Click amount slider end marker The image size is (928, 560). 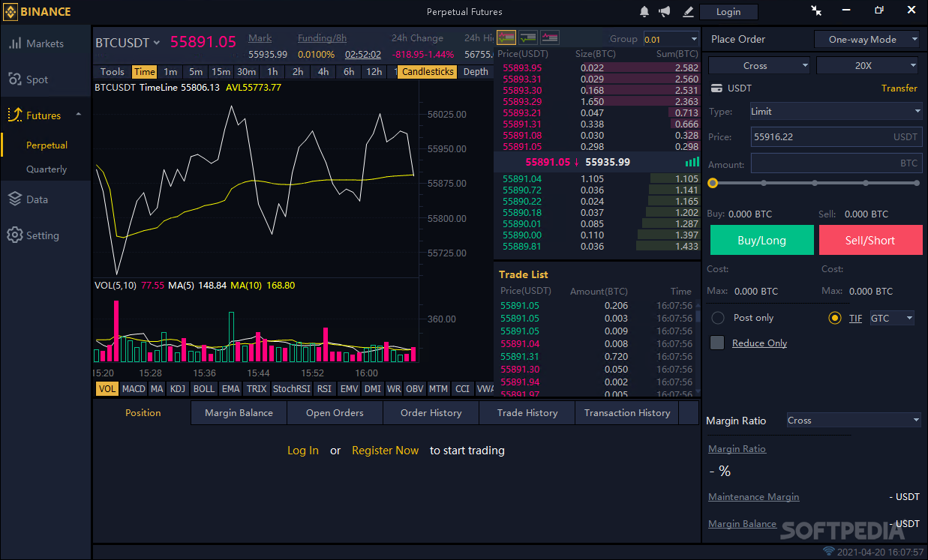[x=917, y=183]
